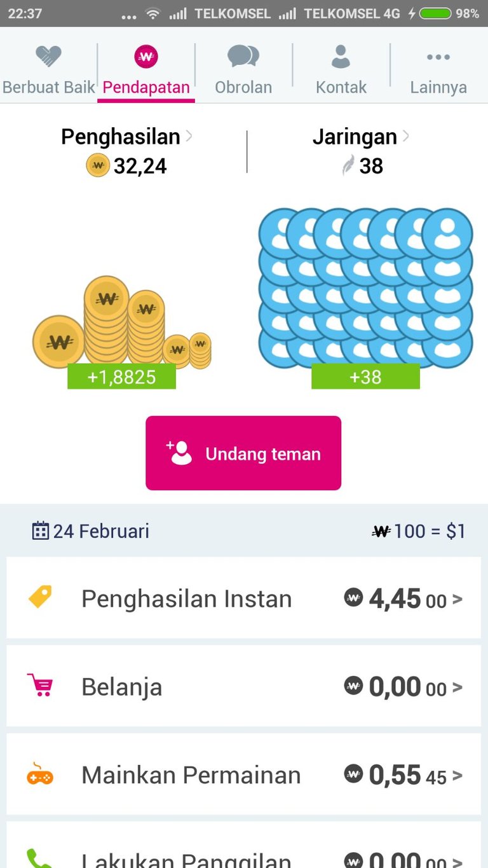Viewport: 488px width, 868px height.
Task: Open Mainkan Permainan 0,55 arrow
Action: click(457, 776)
